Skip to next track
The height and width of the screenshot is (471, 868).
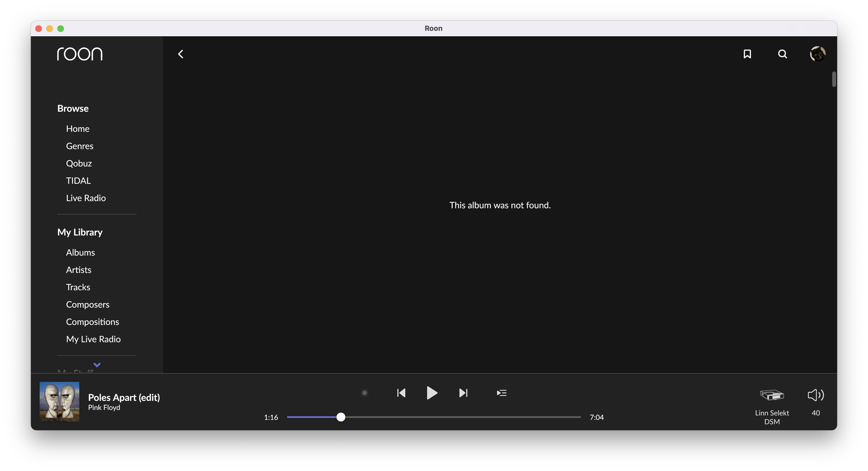click(463, 393)
